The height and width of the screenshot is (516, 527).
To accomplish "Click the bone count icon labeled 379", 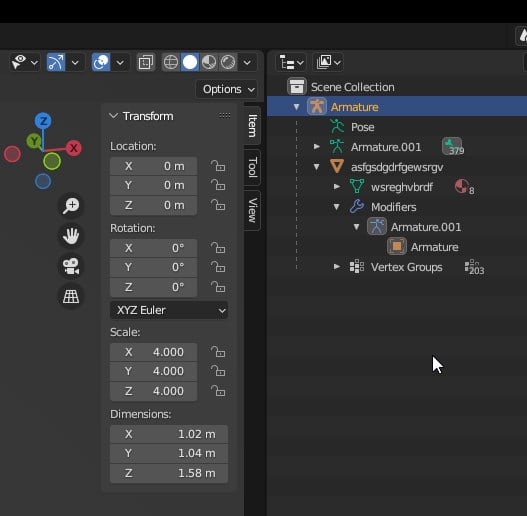I will [x=453, y=147].
